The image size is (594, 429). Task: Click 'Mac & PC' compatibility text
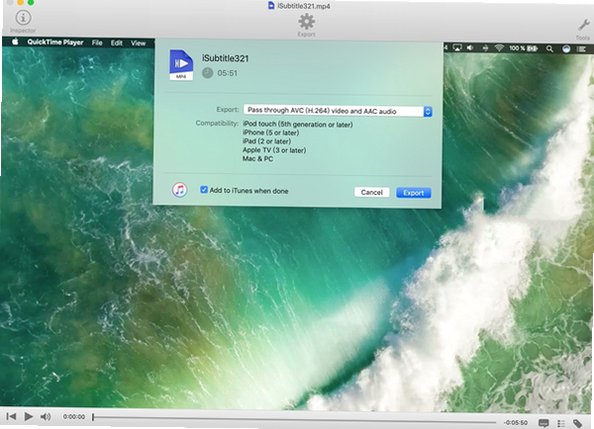click(258, 159)
